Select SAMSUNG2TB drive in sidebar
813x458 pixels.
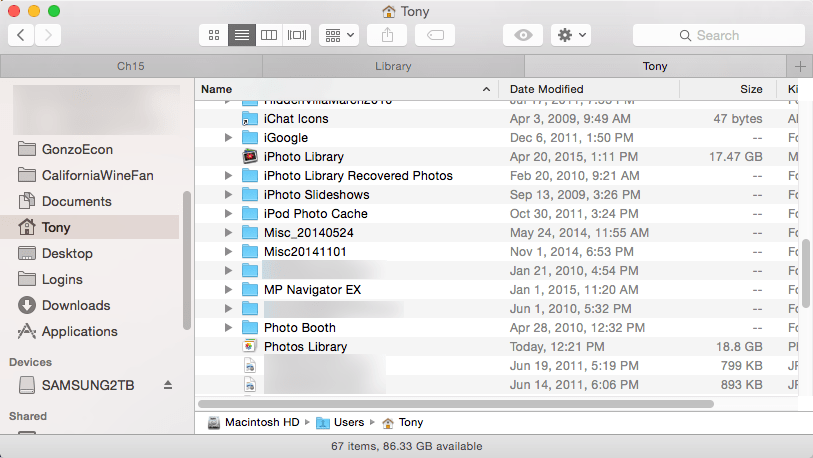point(77,385)
